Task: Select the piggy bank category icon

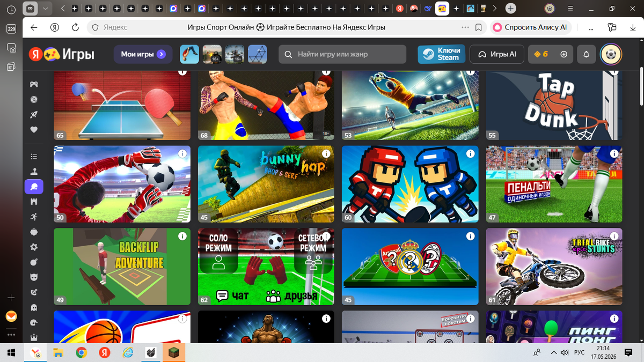Action: click(34, 232)
